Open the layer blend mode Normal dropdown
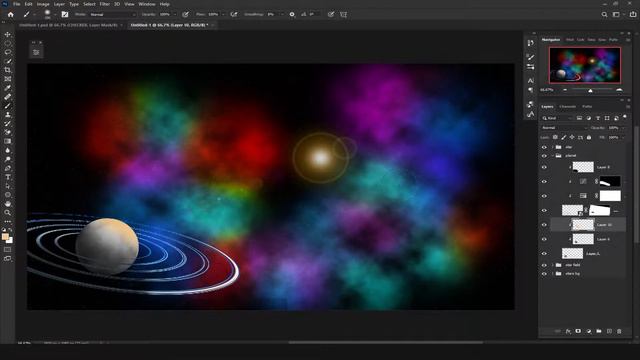Viewport: 640px width, 360px height. pyautogui.click(x=564, y=128)
